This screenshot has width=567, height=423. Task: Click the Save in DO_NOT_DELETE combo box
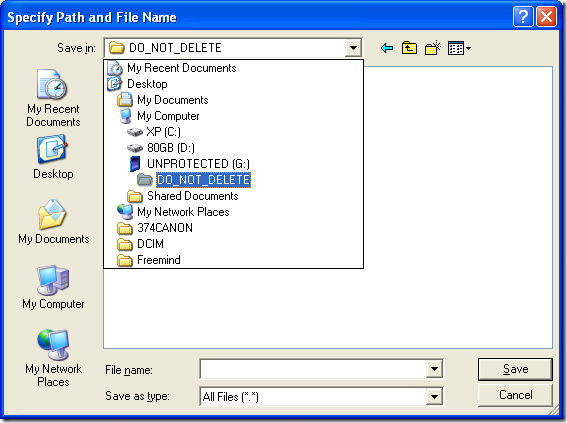click(233, 48)
